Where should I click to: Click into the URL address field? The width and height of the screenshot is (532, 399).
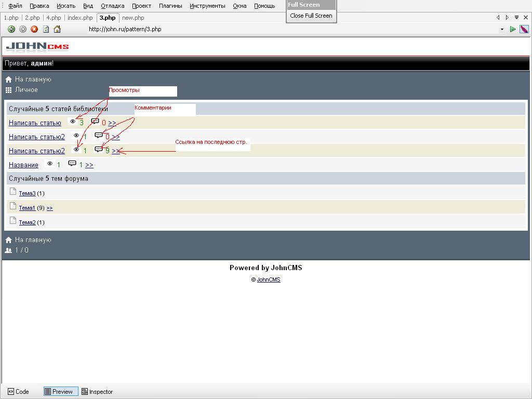tap(260, 29)
